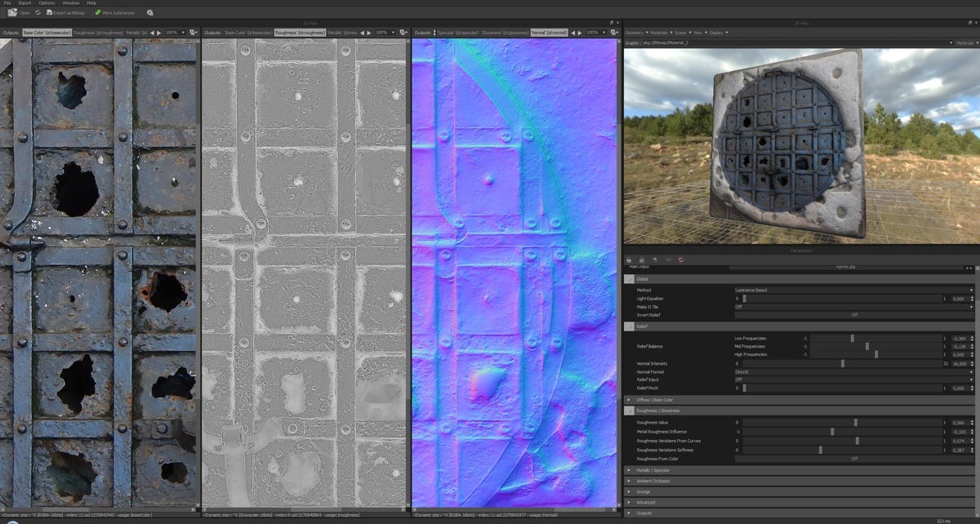Click the Open file icon in the toolbar
The image size is (980, 524).
click(11, 12)
